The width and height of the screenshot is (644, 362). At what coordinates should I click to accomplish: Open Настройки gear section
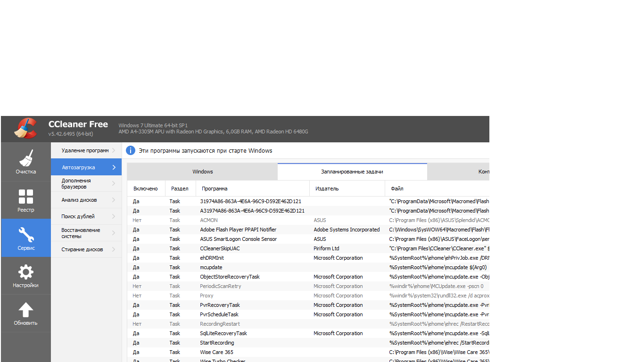(26, 276)
